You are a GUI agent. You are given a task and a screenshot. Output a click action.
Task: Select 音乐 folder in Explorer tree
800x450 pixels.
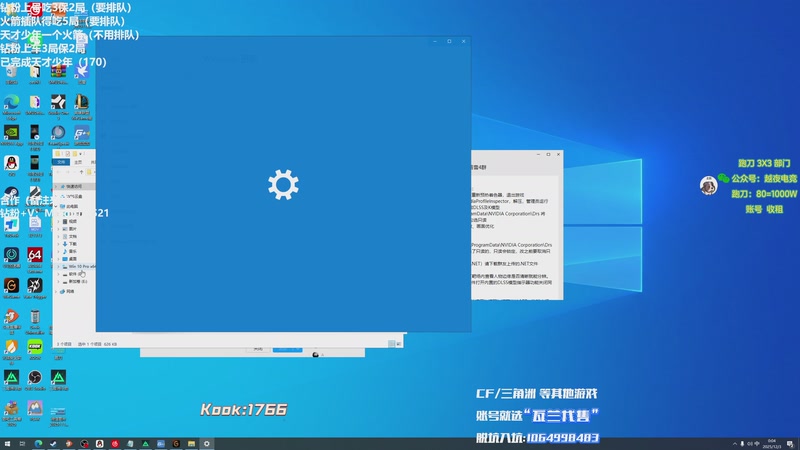69,251
